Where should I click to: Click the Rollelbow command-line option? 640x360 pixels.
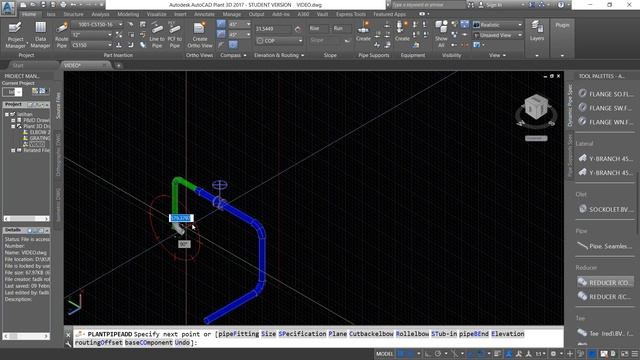tap(412, 334)
